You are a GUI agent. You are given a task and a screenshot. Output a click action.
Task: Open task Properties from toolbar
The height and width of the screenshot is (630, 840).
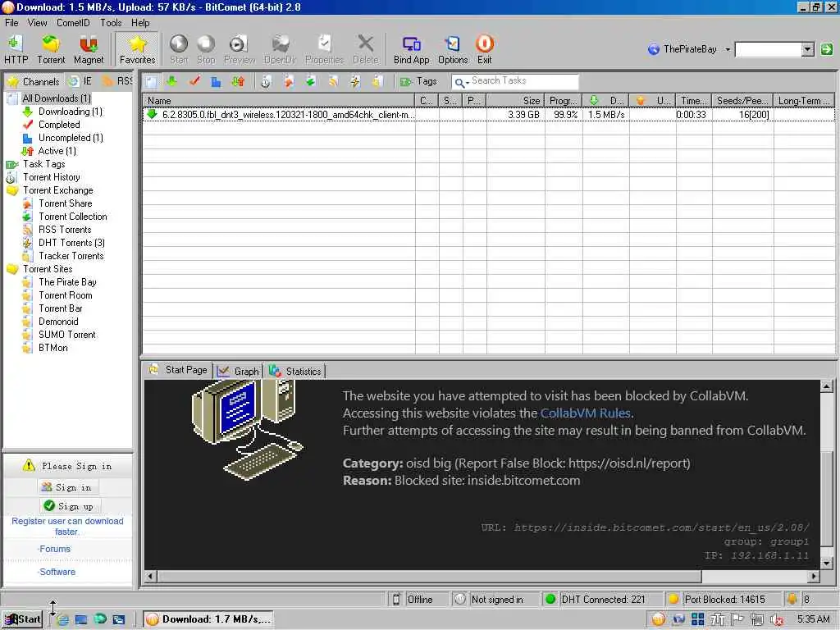pyautogui.click(x=324, y=49)
